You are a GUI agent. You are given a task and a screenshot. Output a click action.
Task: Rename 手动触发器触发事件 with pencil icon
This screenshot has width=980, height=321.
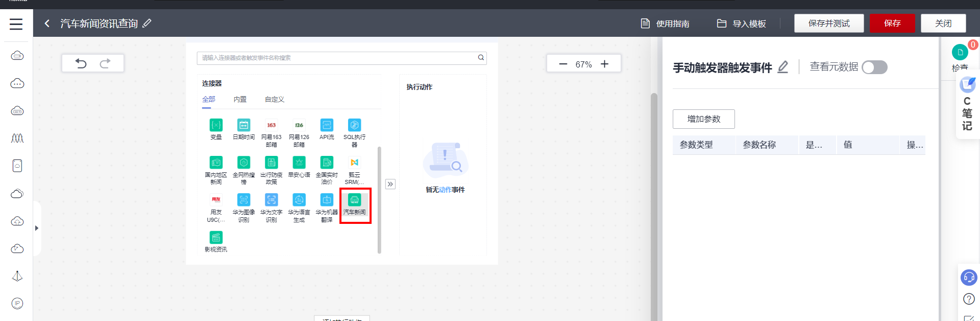783,67
